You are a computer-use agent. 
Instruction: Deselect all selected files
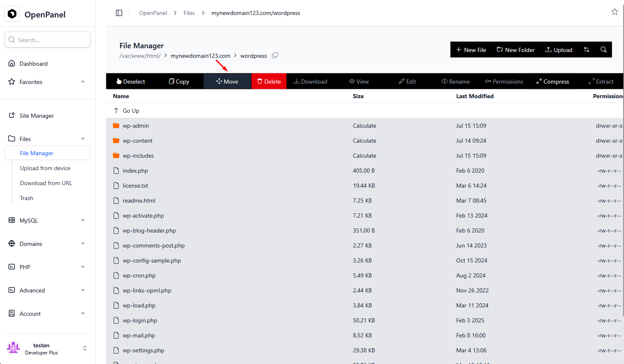[x=131, y=82]
